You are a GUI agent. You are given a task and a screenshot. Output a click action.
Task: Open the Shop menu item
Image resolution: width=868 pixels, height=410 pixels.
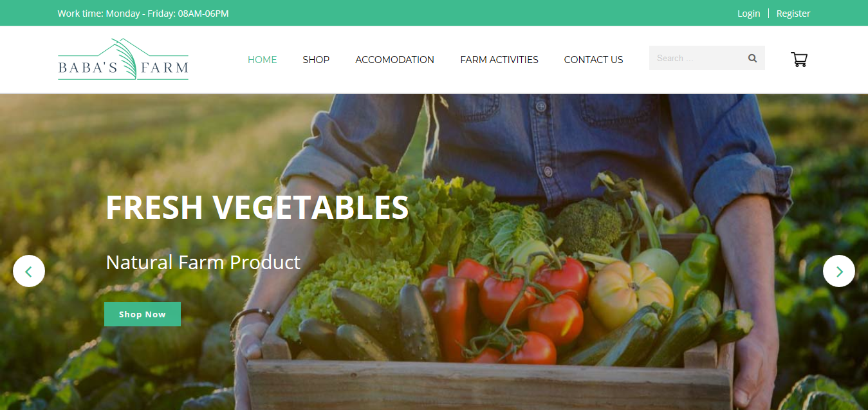pyautogui.click(x=316, y=59)
